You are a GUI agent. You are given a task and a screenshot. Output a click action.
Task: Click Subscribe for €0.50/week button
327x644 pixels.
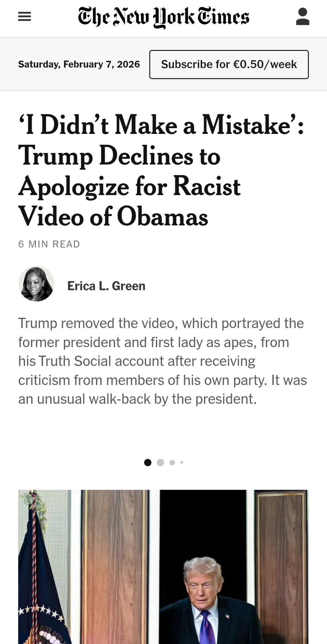(x=229, y=64)
